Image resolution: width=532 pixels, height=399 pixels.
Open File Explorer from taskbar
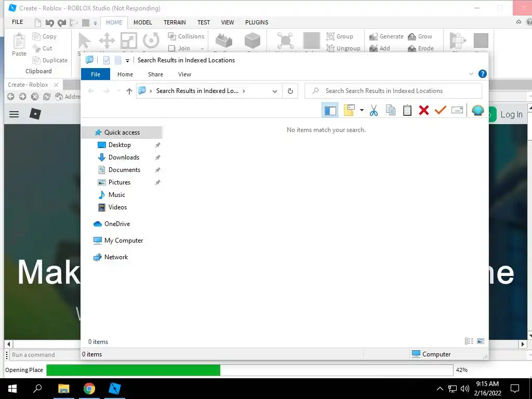tap(63, 389)
